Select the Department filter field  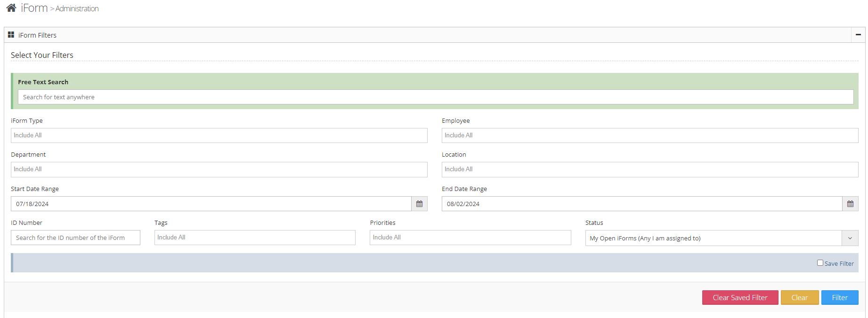pyautogui.click(x=219, y=169)
